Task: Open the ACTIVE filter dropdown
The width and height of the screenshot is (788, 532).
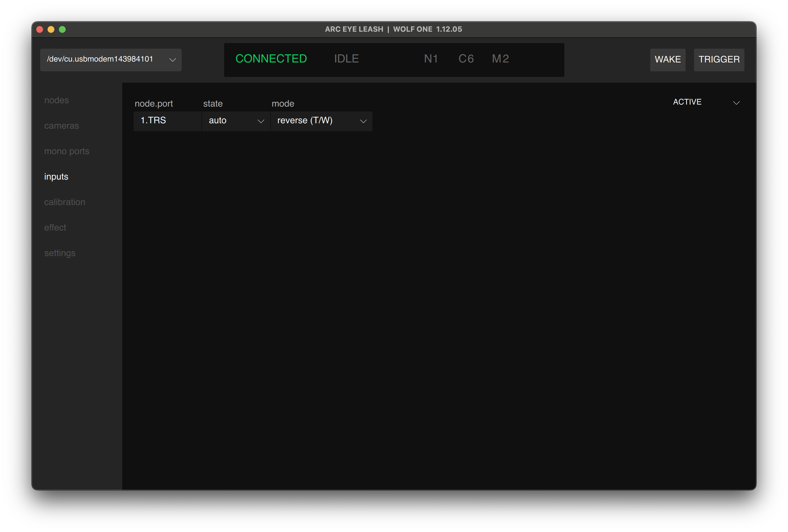Action: (706, 102)
